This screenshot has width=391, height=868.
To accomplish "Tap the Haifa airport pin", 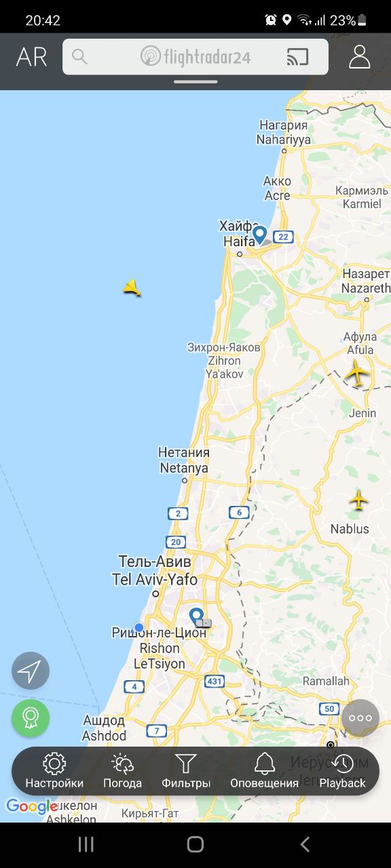I will point(259,235).
